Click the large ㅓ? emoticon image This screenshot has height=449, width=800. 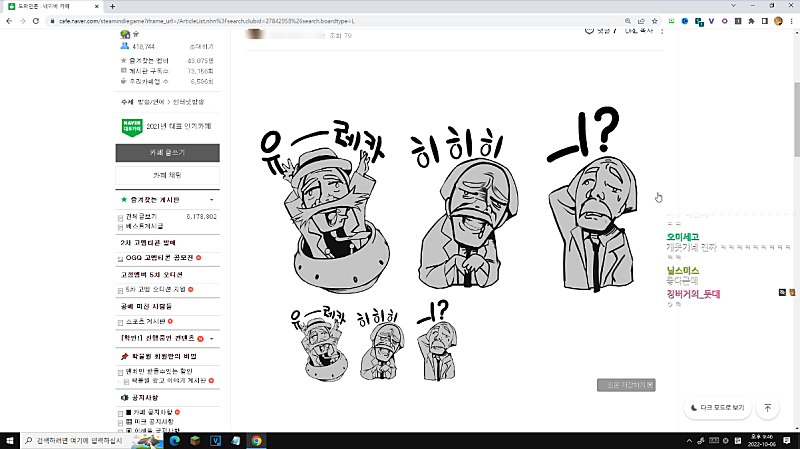click(593, 199)
